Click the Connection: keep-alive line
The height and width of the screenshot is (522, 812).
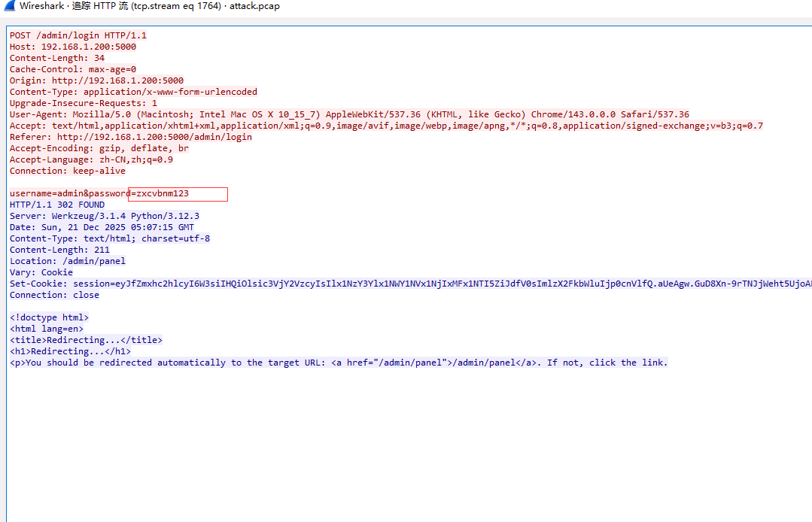[68, 171]
